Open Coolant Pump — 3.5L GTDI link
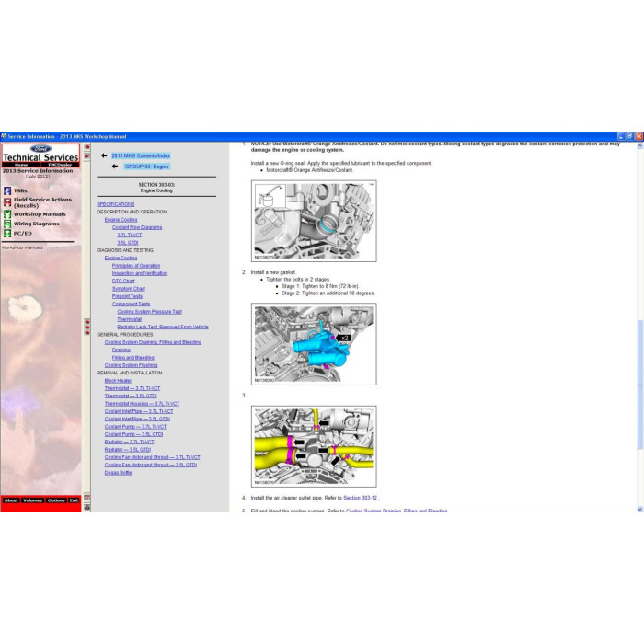 click(x=134, y=434)
